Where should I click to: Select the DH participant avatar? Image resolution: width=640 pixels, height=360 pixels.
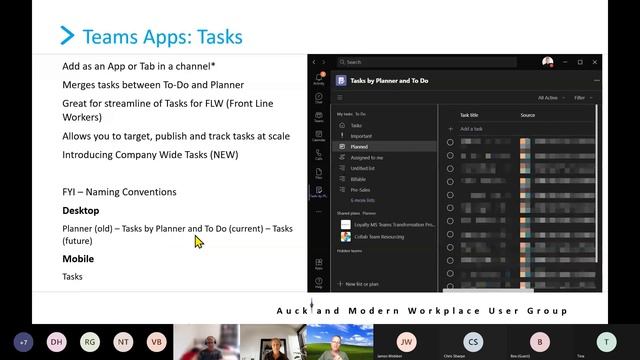[x=57, y=342]
